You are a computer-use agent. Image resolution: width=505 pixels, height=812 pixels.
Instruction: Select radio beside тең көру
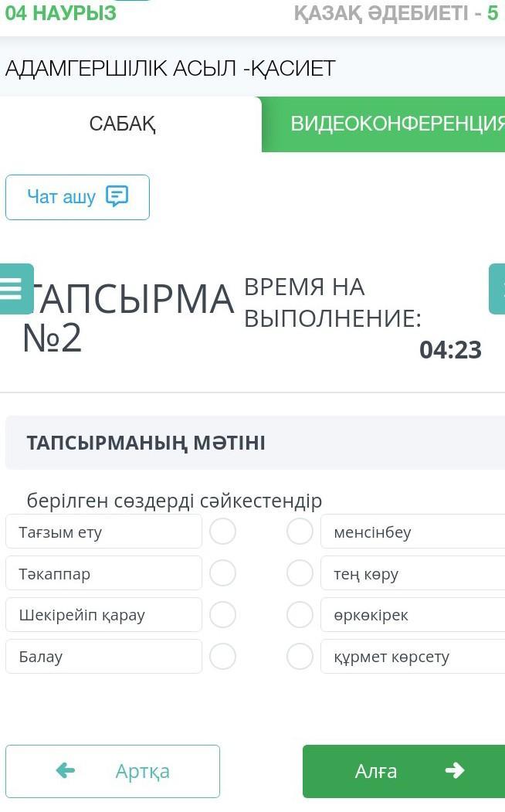[x=300, y=573]
